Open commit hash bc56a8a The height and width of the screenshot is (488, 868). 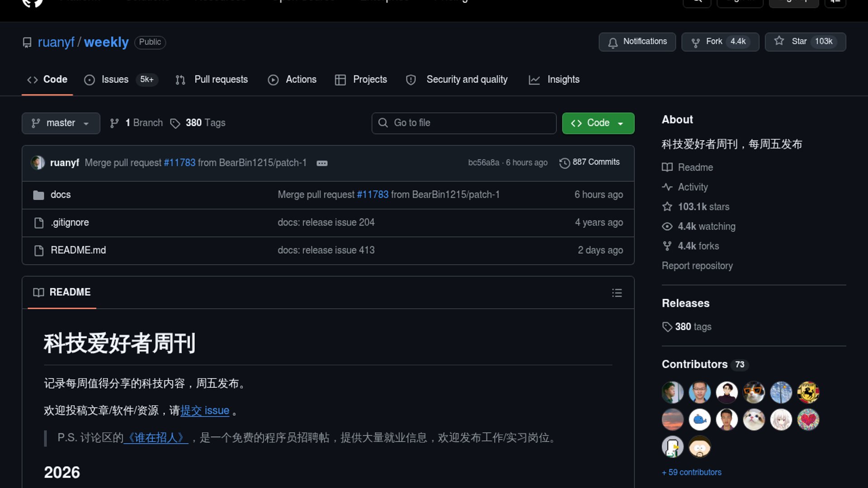pyautogui.click(x=483, y=163)
